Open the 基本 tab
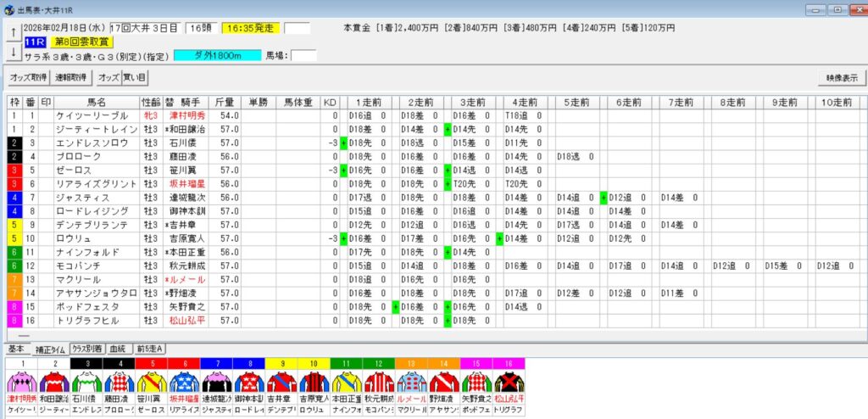This screenshot has width=868, height=419. pos(16,349)
